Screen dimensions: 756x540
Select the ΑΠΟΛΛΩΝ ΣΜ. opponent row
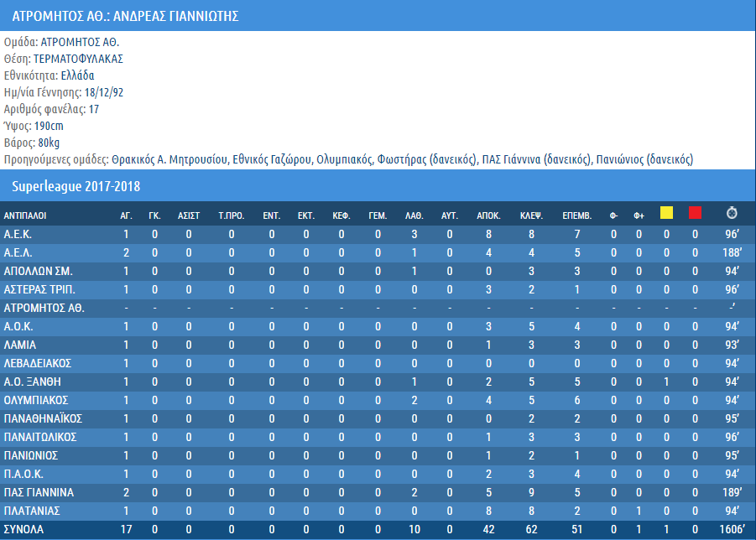pos(378,271)
